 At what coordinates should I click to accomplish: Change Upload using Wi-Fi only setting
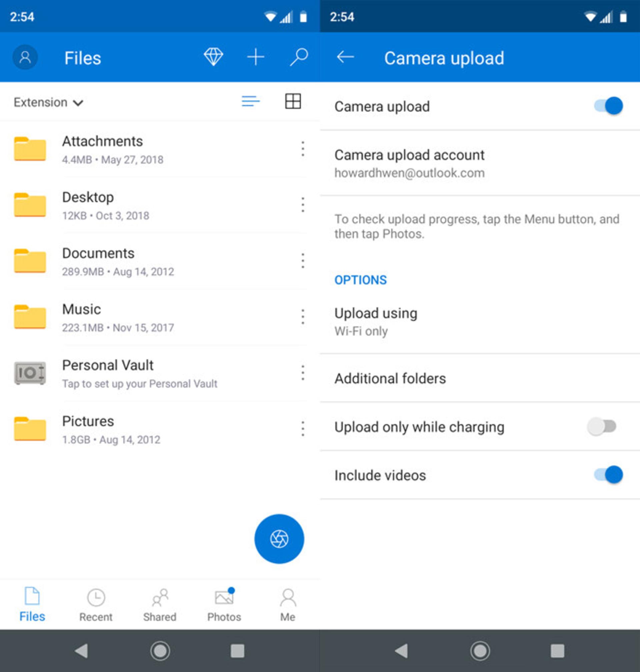480,322
